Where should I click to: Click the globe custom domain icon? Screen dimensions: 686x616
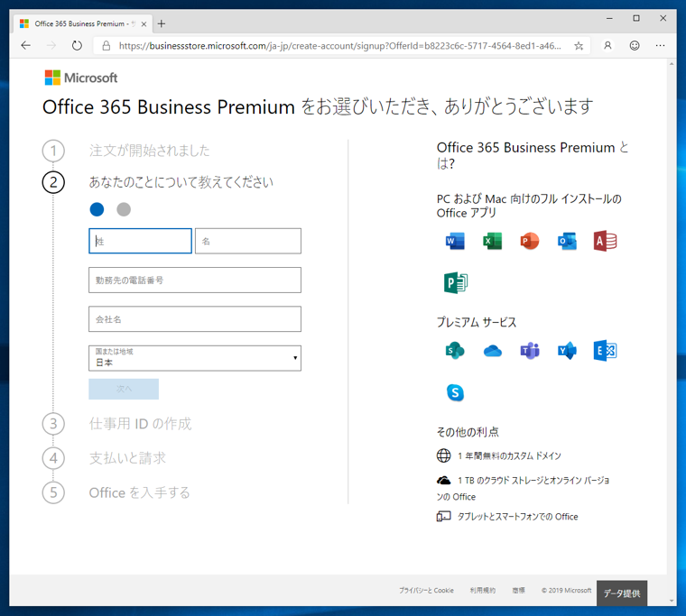pyautogui.click(x=443, y=455)
